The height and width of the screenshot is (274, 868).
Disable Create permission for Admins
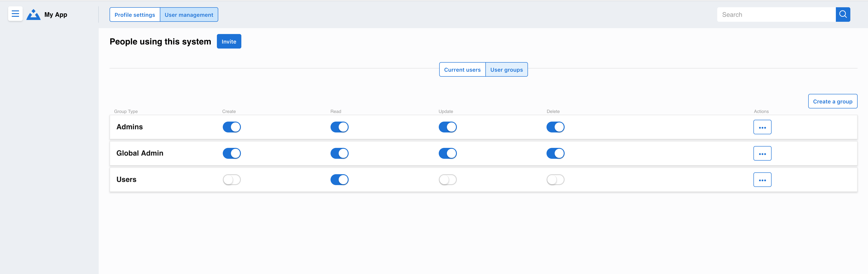[x=232, y=127]
